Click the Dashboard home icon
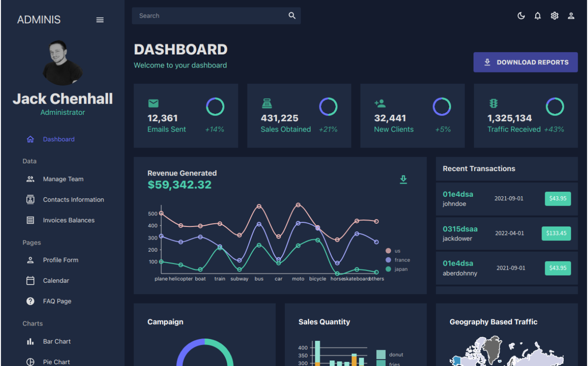Screen dimensions: 588x366 [30, 140]
